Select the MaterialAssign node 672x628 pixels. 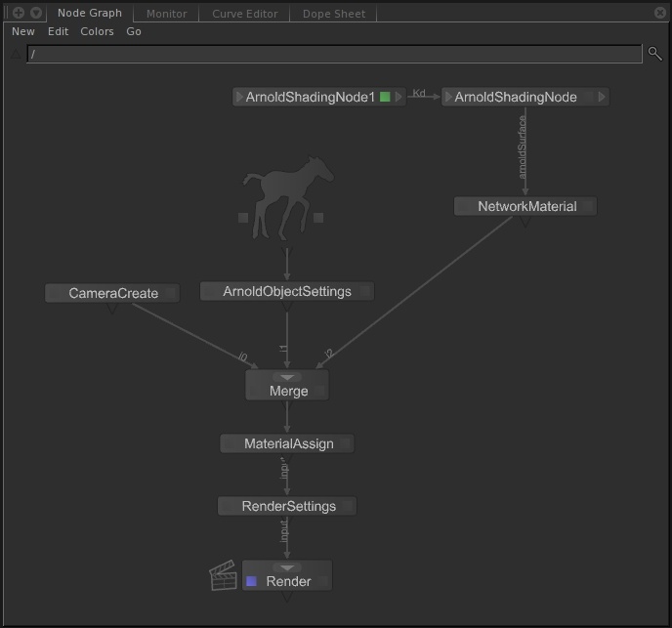click(287, 443)
